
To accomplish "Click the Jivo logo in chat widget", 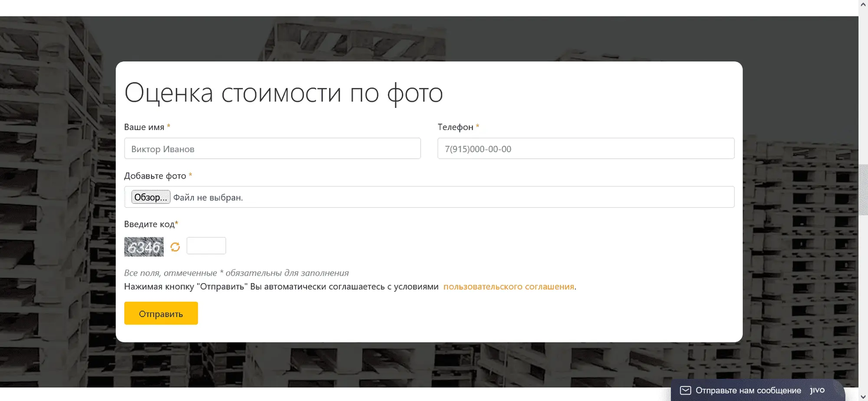I will point(817,390).
